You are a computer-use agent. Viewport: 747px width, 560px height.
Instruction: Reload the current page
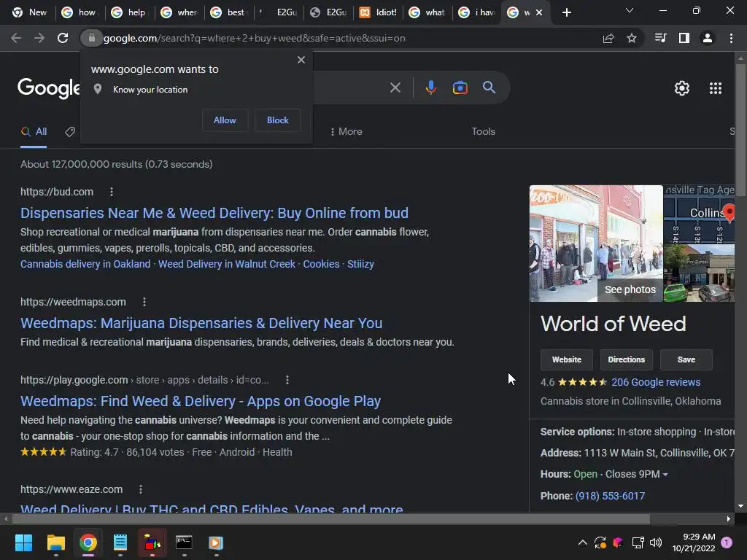63,38
